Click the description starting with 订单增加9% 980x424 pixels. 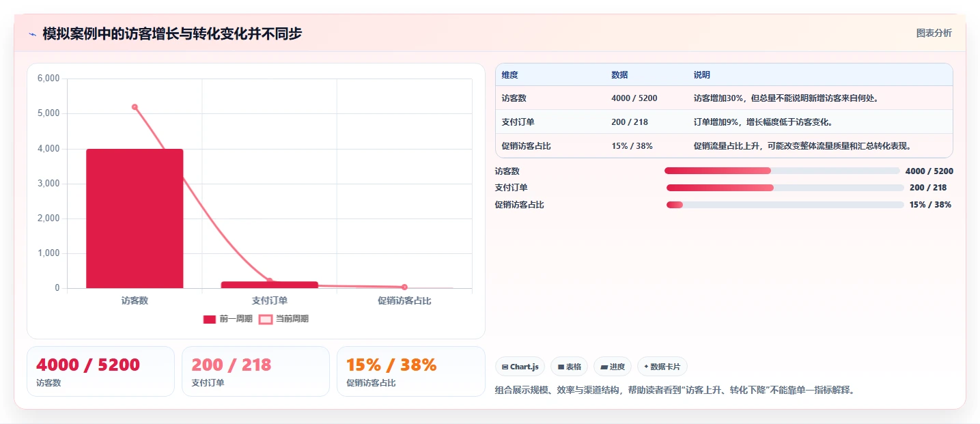(x=763, y=122)
